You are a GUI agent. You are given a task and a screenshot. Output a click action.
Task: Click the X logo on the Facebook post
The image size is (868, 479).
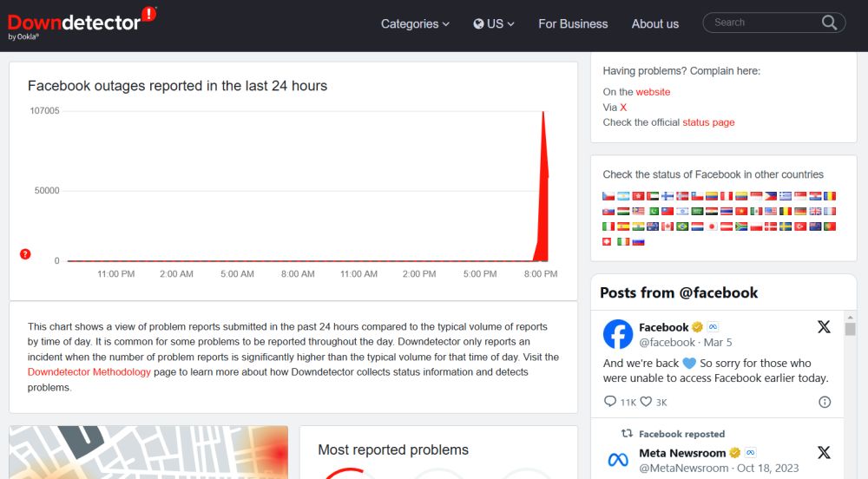pos(824,327)
